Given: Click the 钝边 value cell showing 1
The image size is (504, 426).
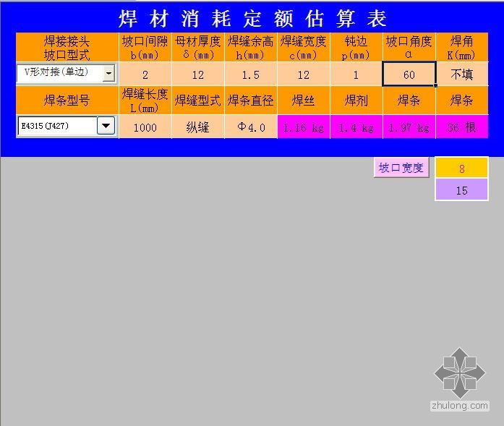Looking at the screenshot, I should [x=356, y=74].
